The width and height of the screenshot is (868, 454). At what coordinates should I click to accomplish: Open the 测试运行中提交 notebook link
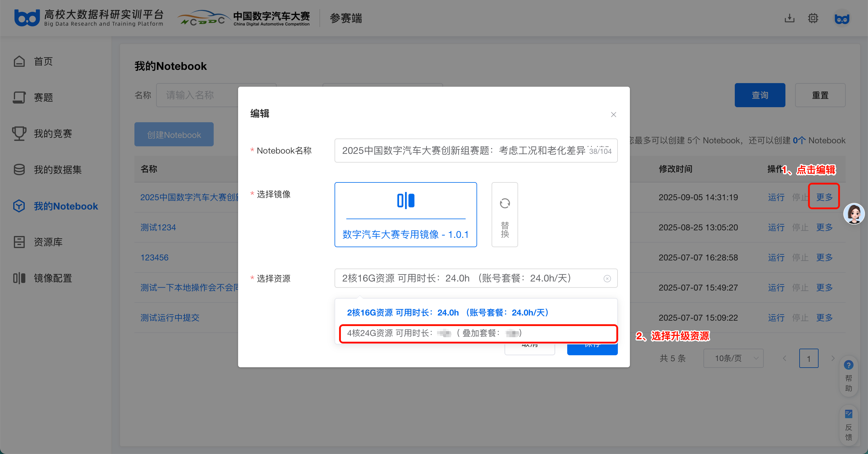tap(170, 318)
